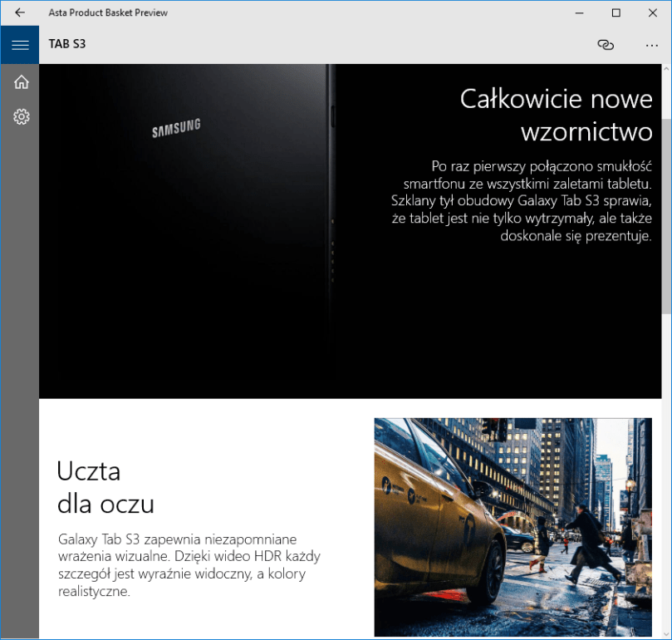The height and width of the screenshot is (640, 672).
Task: Click the SAMSUNG logo on the tablet
Action: pos(176,129)
